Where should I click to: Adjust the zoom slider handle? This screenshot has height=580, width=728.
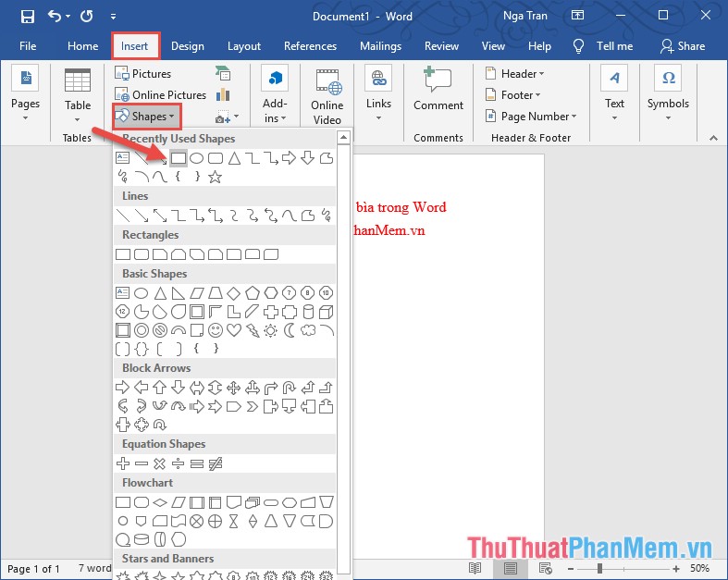[599, 568]
